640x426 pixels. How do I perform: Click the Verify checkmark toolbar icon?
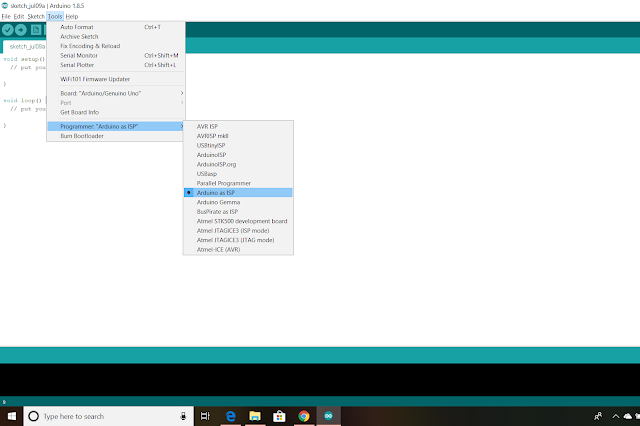8,30
